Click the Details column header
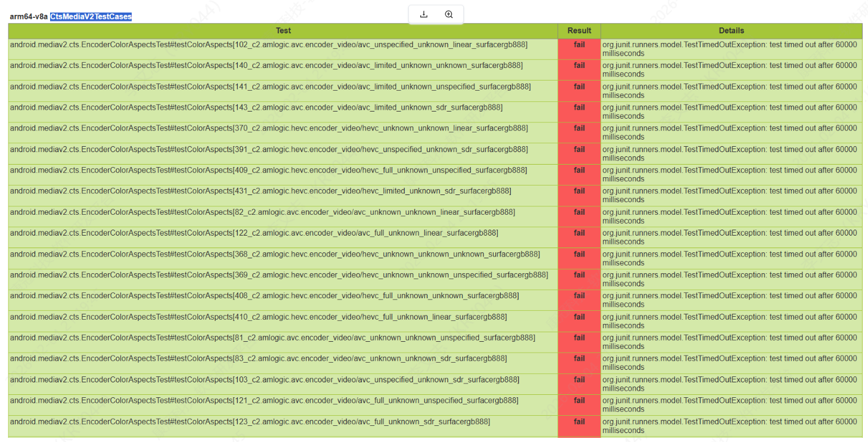868x442 pixels. pos(731,30)
